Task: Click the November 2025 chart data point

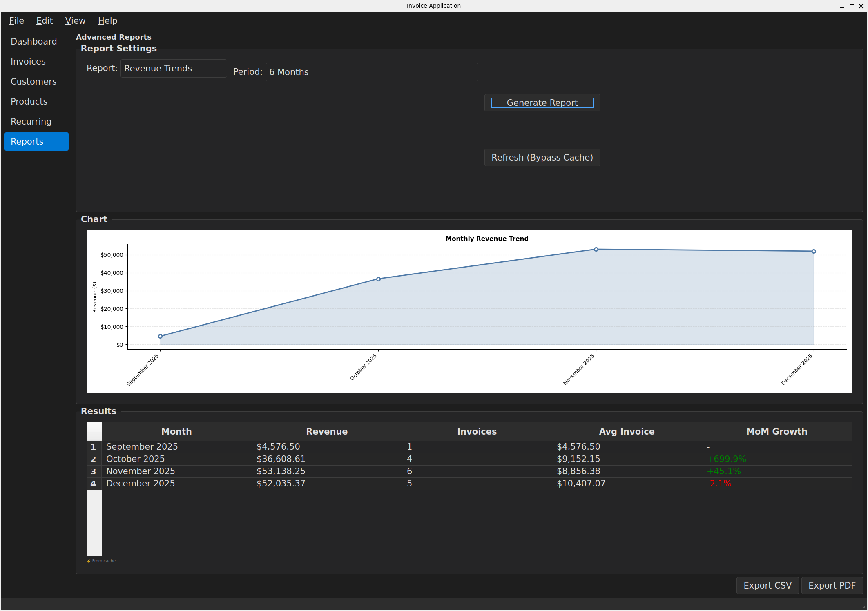Action: click(596, 250)
